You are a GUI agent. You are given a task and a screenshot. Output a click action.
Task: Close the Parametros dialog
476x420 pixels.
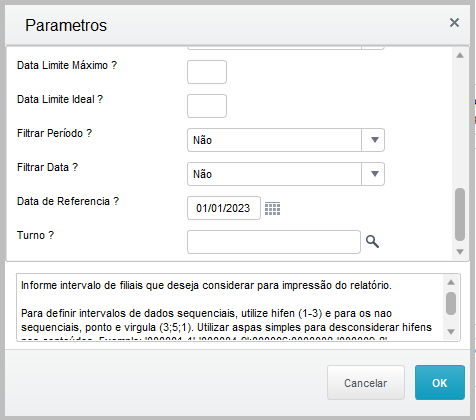(454, 23)
